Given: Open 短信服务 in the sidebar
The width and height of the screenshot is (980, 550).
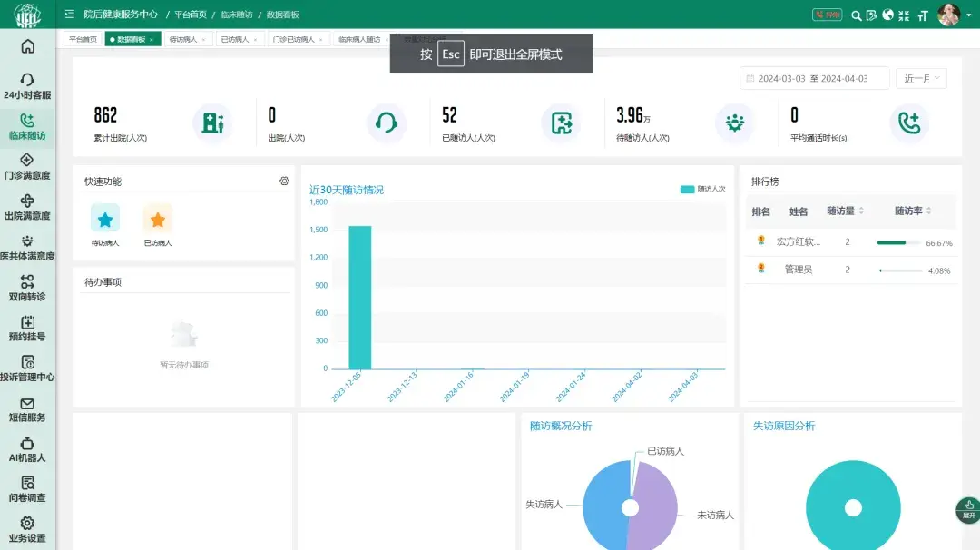Looking at the screenshot, I should pyautogui.click(x=27, y=409).
